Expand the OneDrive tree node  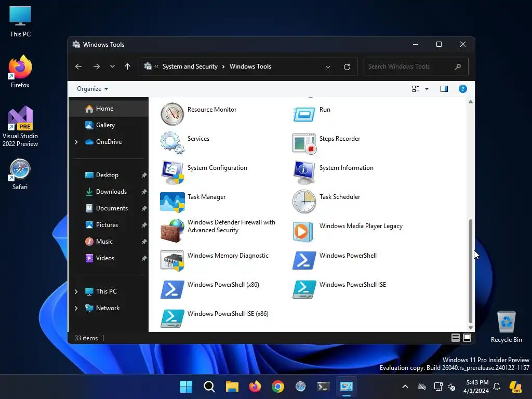coord(76,142)
